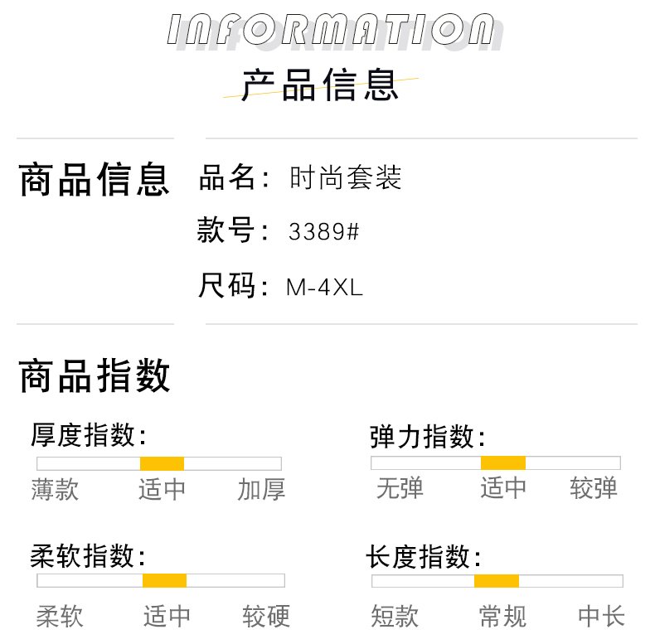This screenshot has width=655, height=644.
Task: Click the INFORMATION outlined heading text
Action: (x=331, y=29)
